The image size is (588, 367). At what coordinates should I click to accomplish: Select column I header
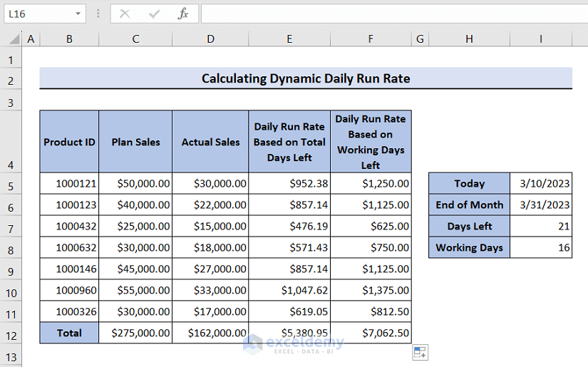[541, 38]
